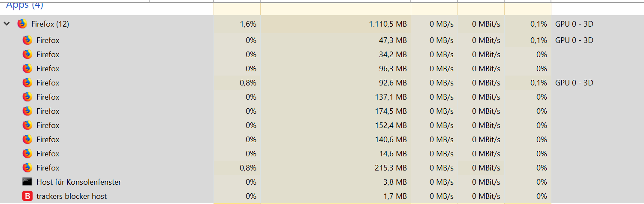Click the Apps (4) group header

coord(24,6)
